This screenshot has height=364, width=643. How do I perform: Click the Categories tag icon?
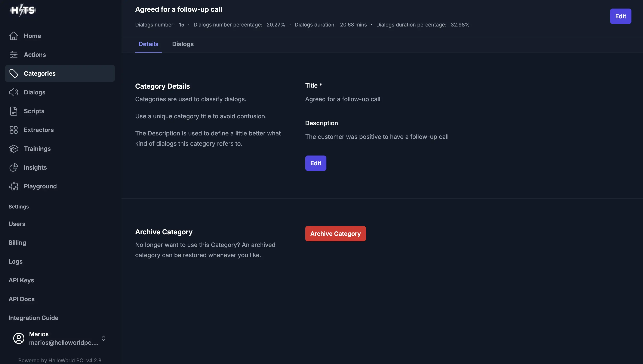click(x=13, y=73)
